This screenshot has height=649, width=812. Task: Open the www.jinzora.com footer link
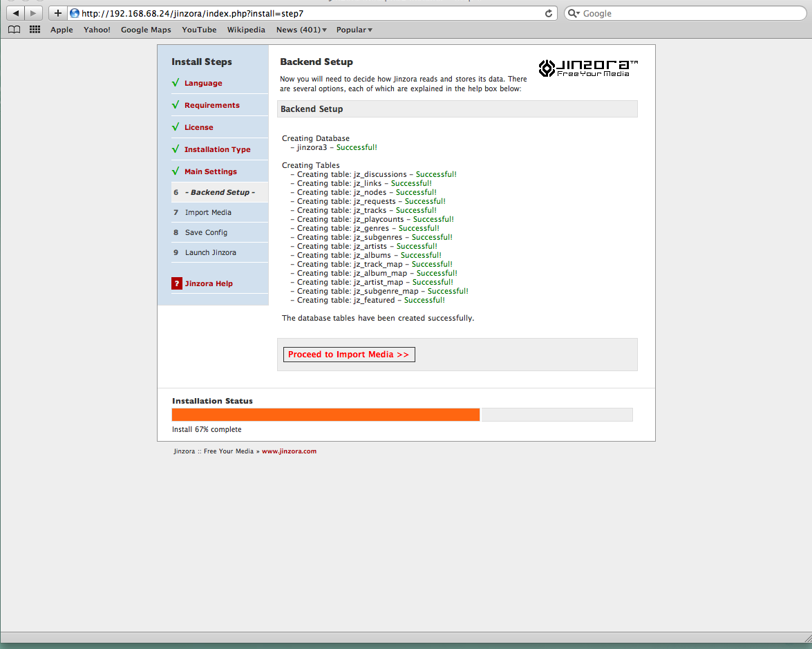289,451
